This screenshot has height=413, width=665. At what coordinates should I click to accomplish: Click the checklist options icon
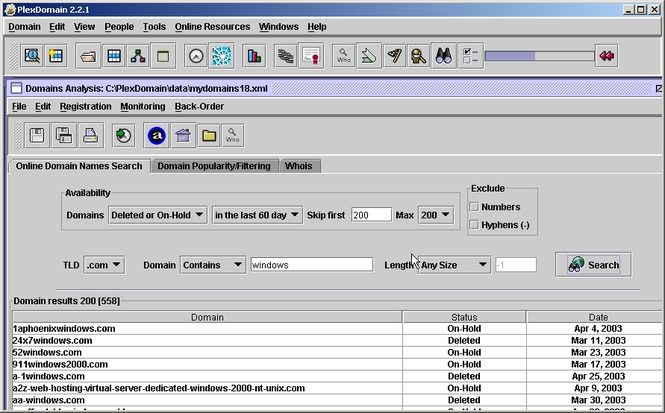tap(470, 56)
